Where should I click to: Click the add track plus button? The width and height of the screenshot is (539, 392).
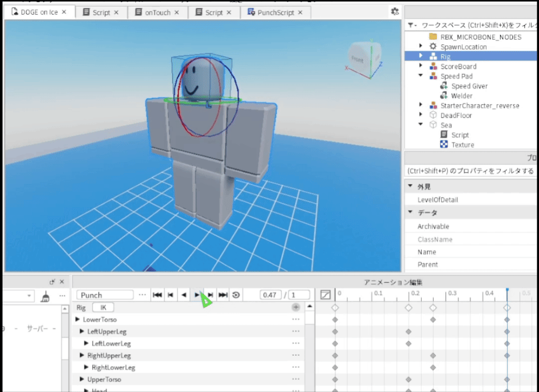(296, 307)
